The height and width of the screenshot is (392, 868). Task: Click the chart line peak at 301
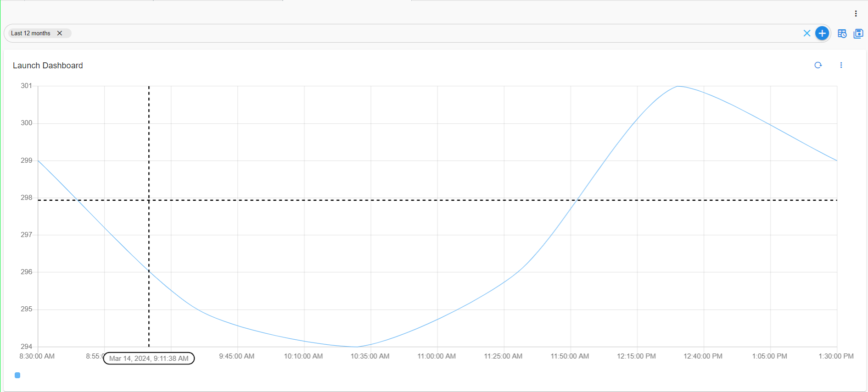coord(678,86)
